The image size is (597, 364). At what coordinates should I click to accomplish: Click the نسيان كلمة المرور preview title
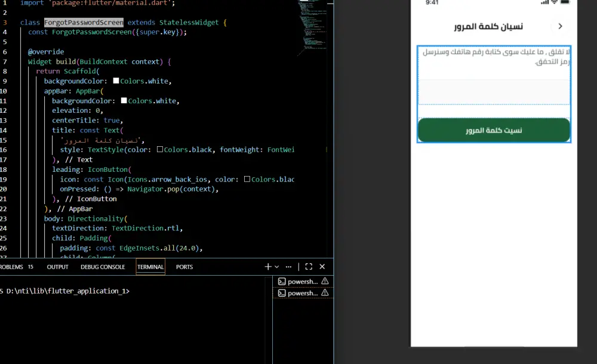[x=488, y=26]
